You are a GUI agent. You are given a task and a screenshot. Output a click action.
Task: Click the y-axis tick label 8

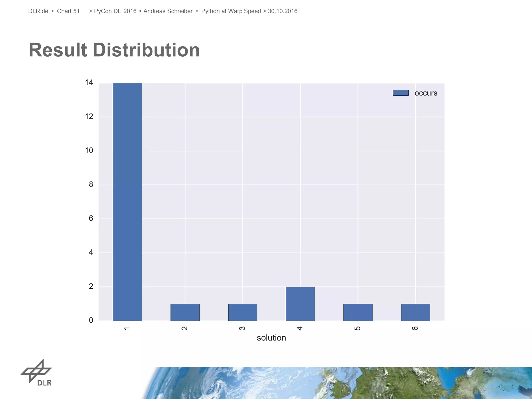click(x=91, y=184)
